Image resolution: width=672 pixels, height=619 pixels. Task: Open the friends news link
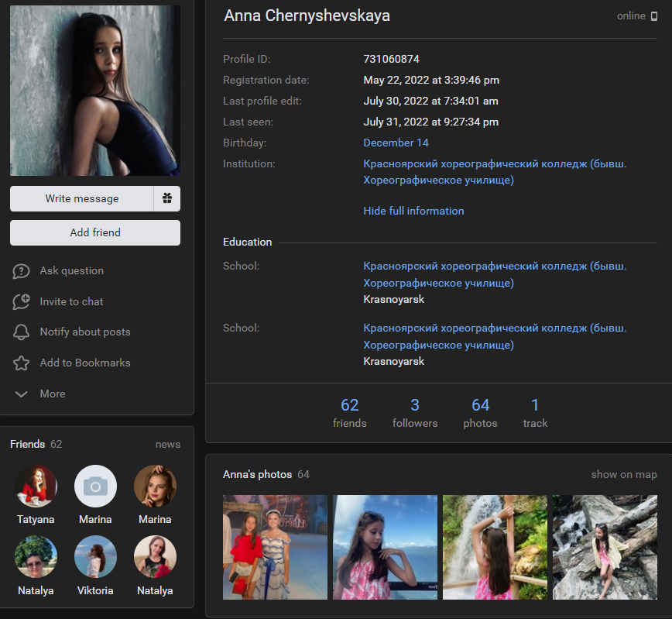[x=167, y=444]
